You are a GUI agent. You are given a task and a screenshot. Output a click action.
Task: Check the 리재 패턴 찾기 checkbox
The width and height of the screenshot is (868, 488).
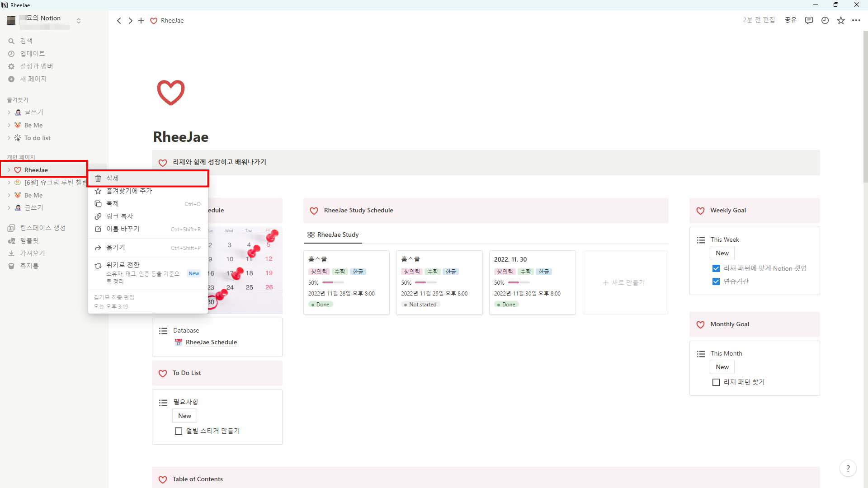click(716, 382)
